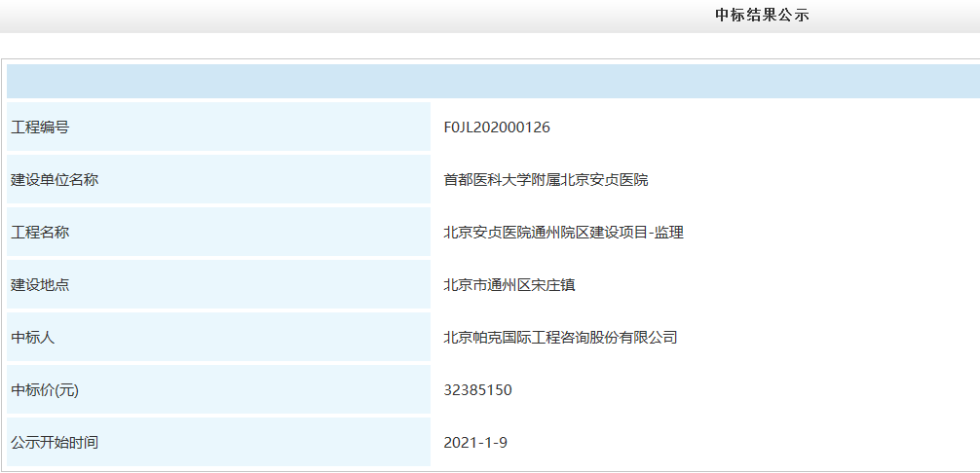Screen dimensions: 980x473
Task: Click the 中标人 label cell
Action: pyautogui.click(x=219, y=338)
